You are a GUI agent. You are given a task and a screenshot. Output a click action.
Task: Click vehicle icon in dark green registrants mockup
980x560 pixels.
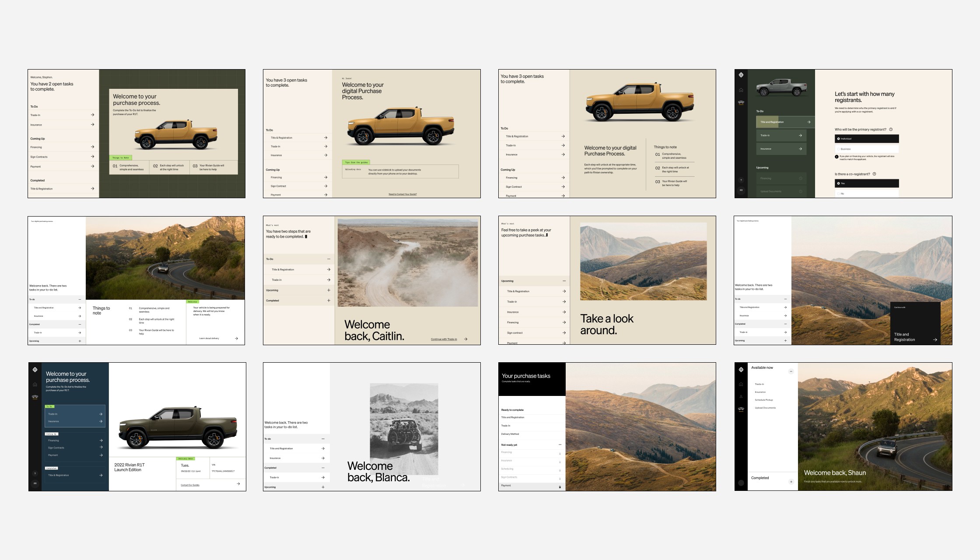pos(741,103)
